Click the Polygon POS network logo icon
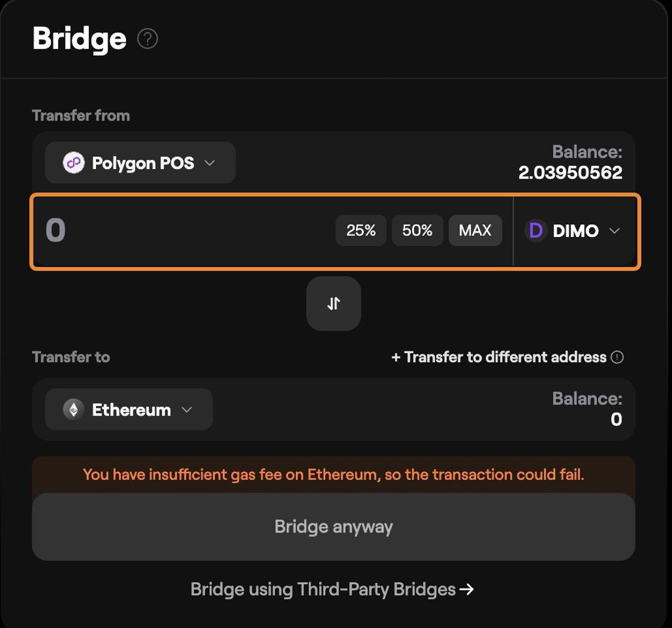672x628 pixels. [74, 163]
